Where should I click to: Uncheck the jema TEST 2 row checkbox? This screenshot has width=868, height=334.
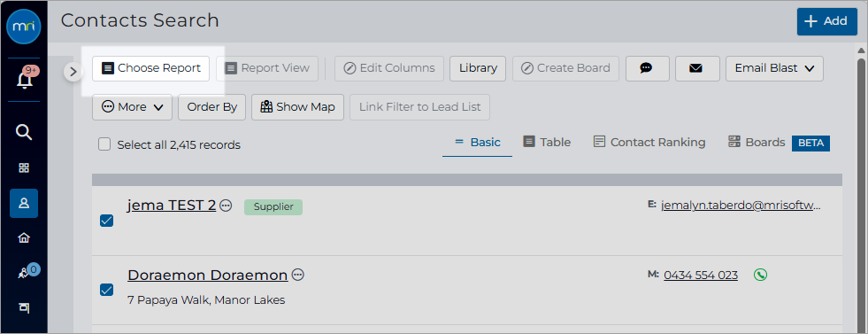(106, 221)
